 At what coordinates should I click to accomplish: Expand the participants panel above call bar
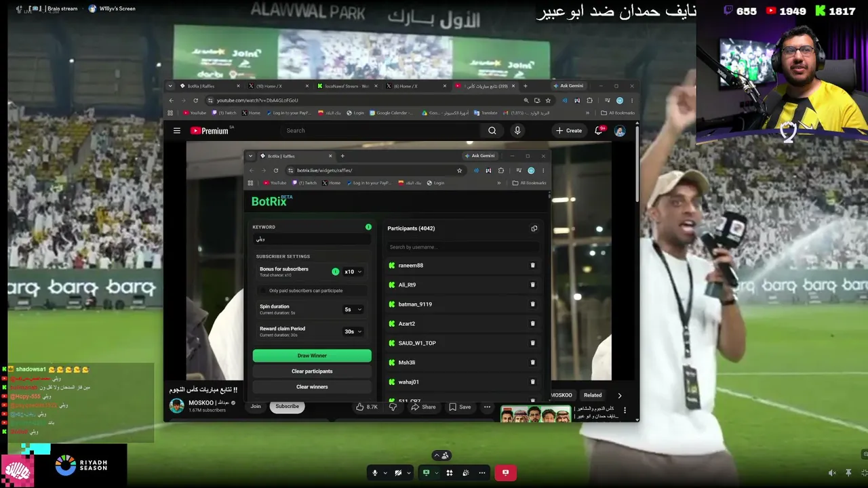pos(441,455)
